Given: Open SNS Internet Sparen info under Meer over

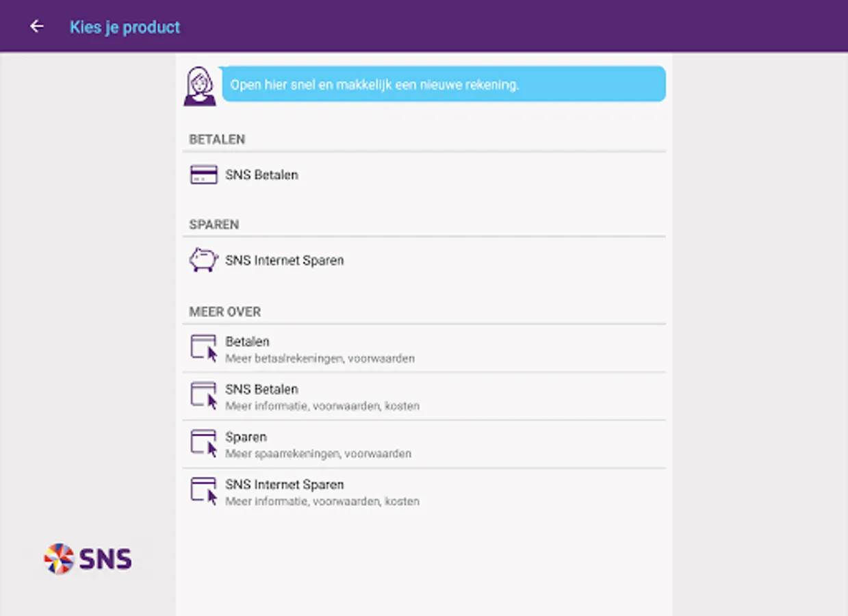Looking at the screenshot, I should (424, 493).
